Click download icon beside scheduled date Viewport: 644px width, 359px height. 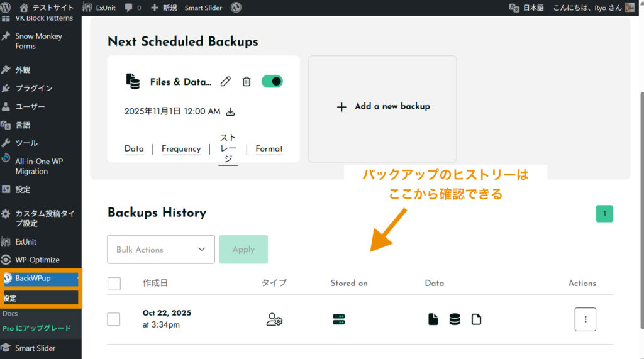coord(230,112)
